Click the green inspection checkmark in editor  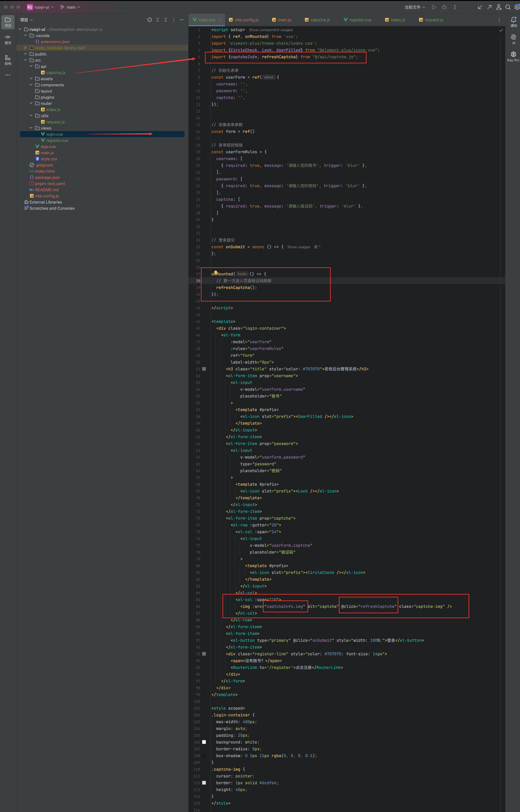(x=501, y=30)
